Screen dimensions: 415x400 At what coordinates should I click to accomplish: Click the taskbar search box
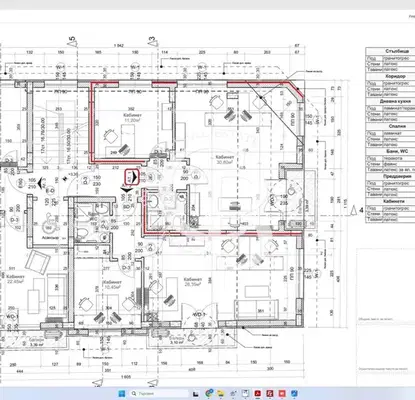(x=159, y=394)
